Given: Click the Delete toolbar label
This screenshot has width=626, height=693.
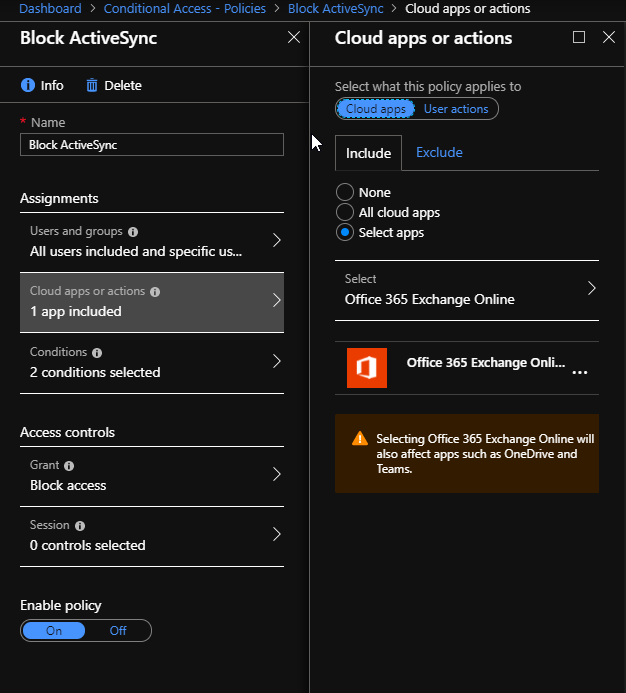Looking at the screenshot, I should pyautogui.click(x=123, y=85).
